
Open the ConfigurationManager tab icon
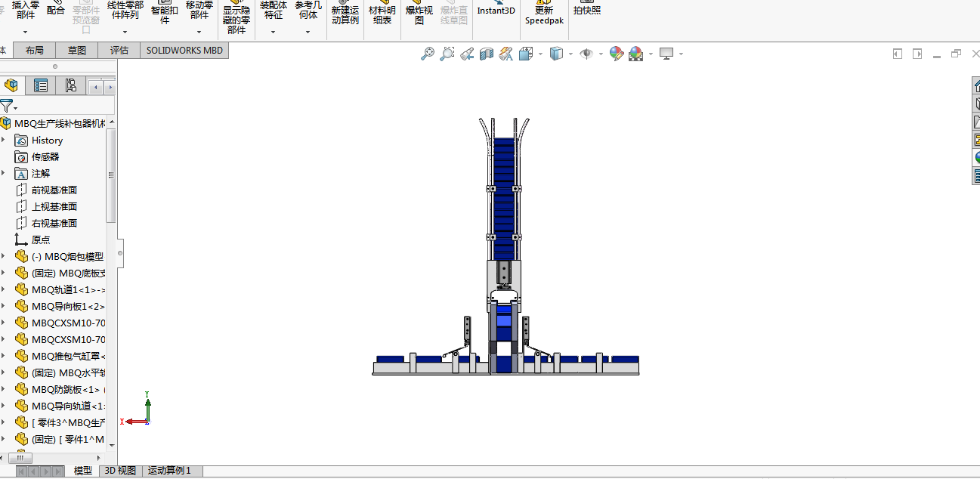[70, 85]
